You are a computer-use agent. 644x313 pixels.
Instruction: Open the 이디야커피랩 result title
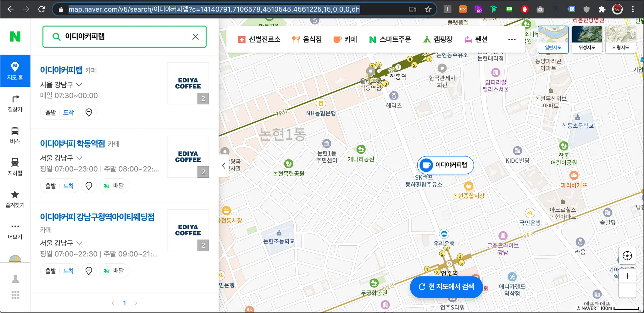coord(61,70)
